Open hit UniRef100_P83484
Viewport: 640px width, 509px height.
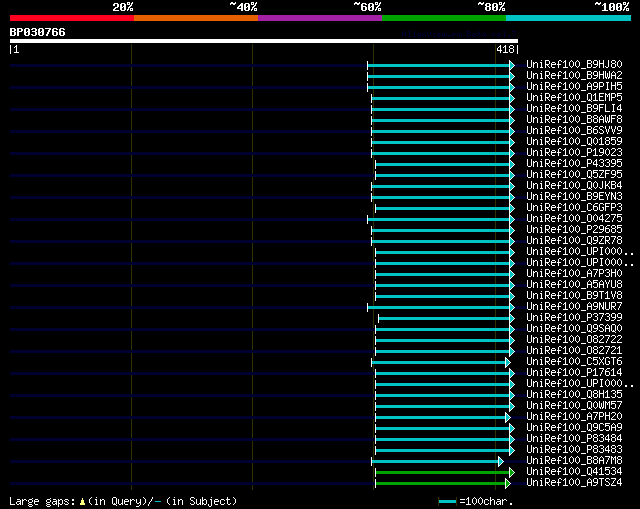click(x=574, y=439)
